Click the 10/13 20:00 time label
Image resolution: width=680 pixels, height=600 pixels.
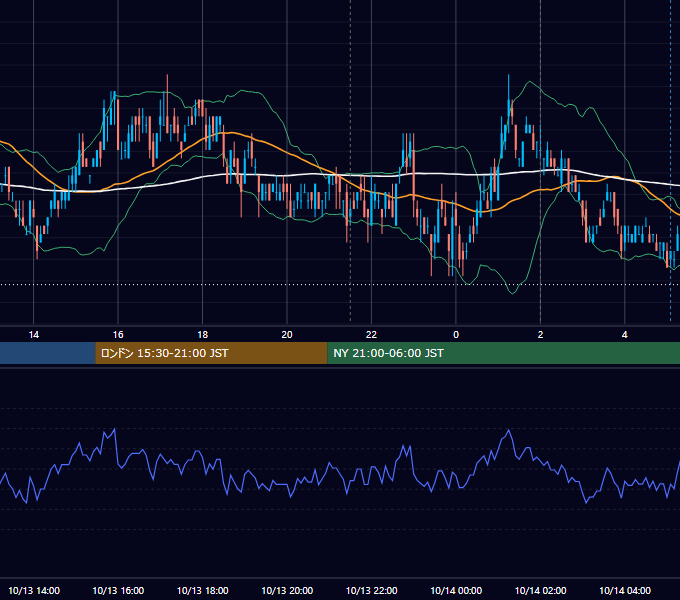[287, 590]
